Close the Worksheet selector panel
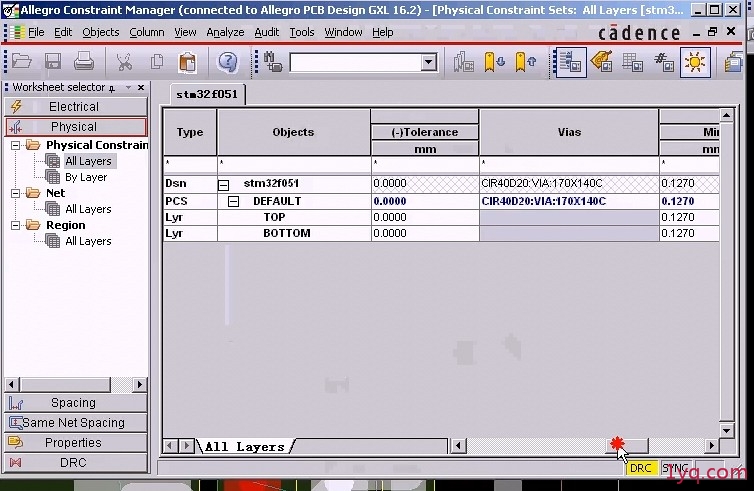The height and width of the screenshot is (491, 754). tap(141, 88)
